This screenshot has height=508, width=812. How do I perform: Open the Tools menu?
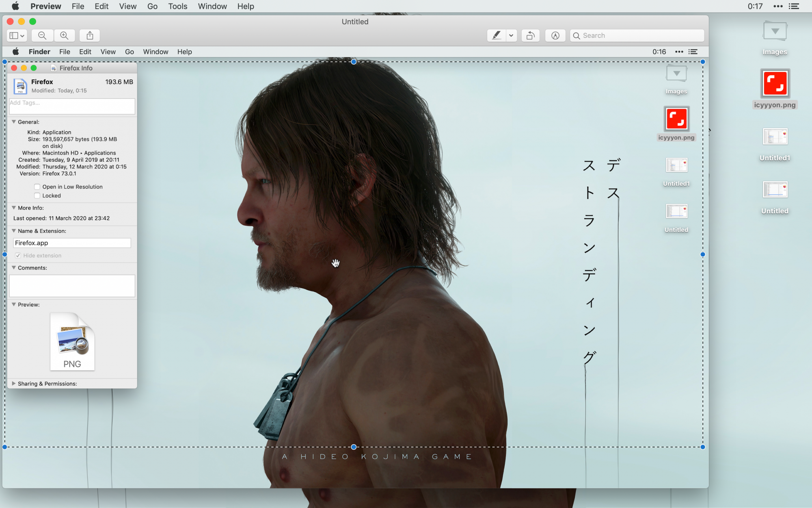coord(178,6)
